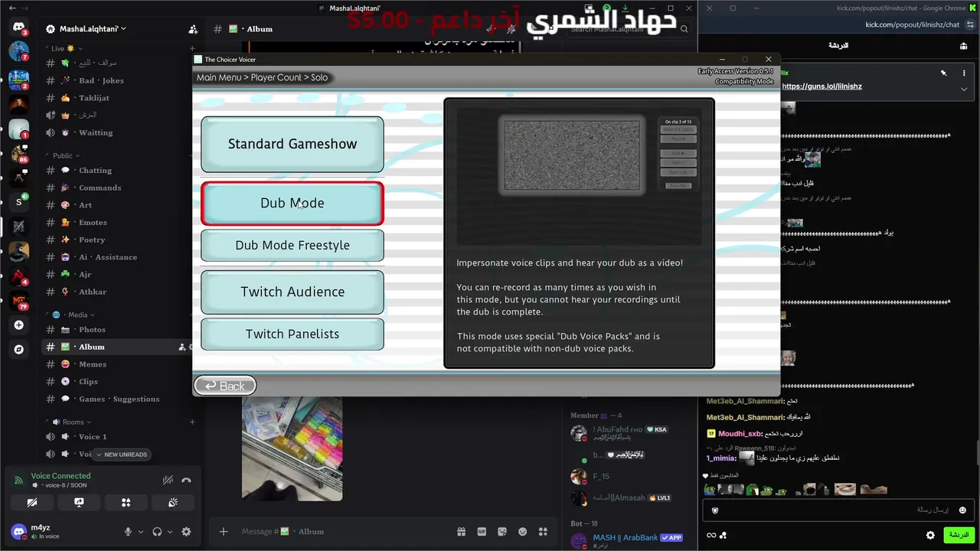Jump to NEW UNREADS in channel list
Viewport: 980px width, 551px height.
121,455
